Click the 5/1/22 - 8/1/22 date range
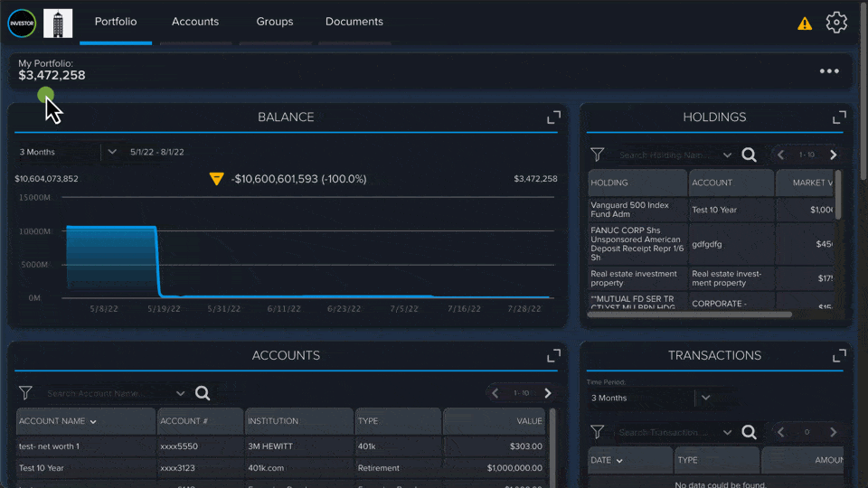The image size is (868, 488). (157, 152)
